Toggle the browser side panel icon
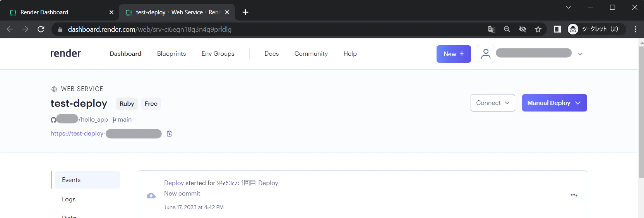Image resolution: width=644 pixels, height=218 pixels. 557,29
